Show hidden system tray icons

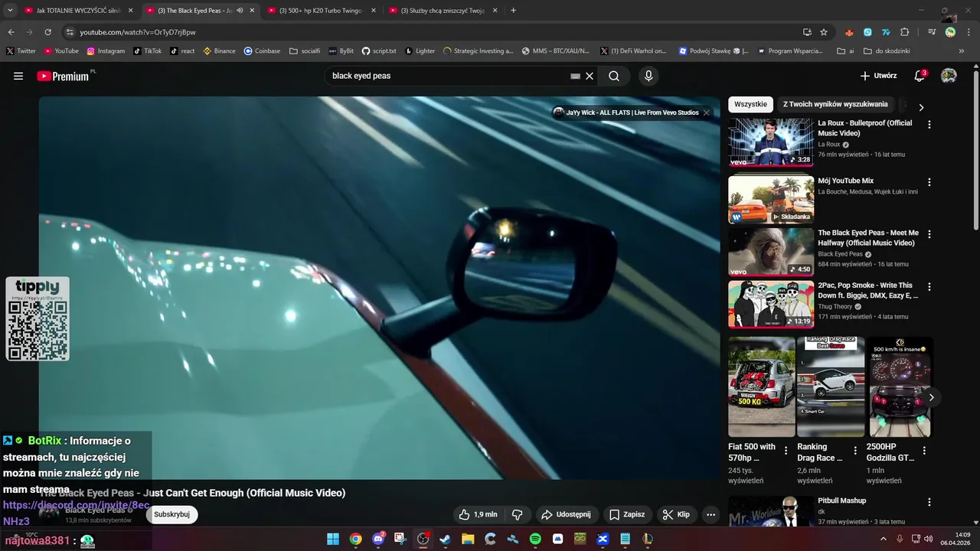coord(884,539)
